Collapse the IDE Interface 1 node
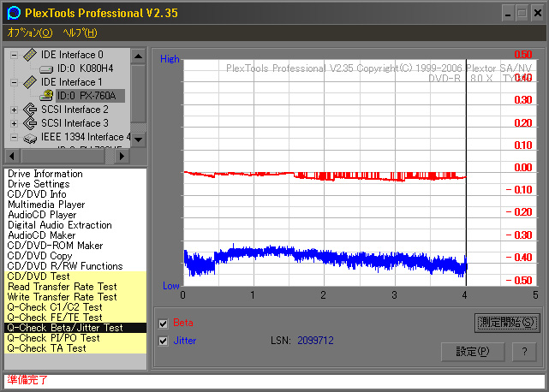Viewport: 549px width, 392px height. pyautogui.click(x=14, y=83)
